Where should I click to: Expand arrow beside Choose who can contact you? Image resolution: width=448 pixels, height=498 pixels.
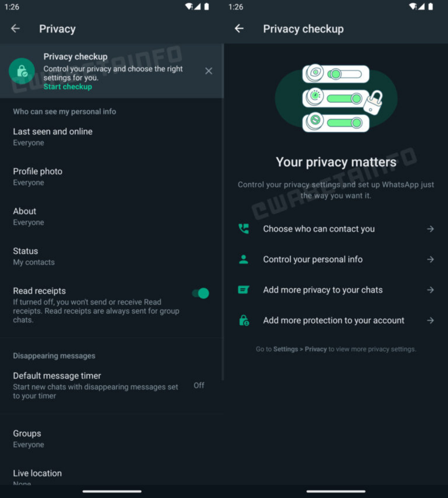(x=431, y=229)
